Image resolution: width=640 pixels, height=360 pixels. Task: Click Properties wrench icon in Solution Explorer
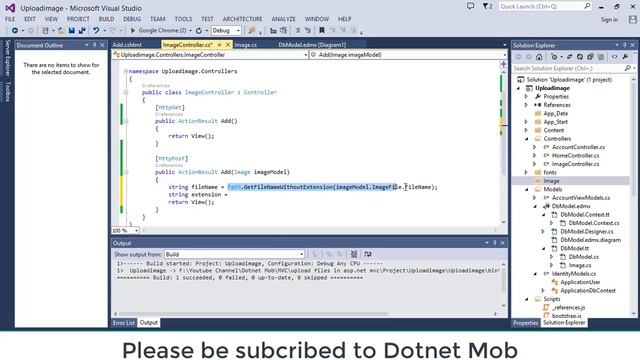pyautogui.click(x=625, y=57)
